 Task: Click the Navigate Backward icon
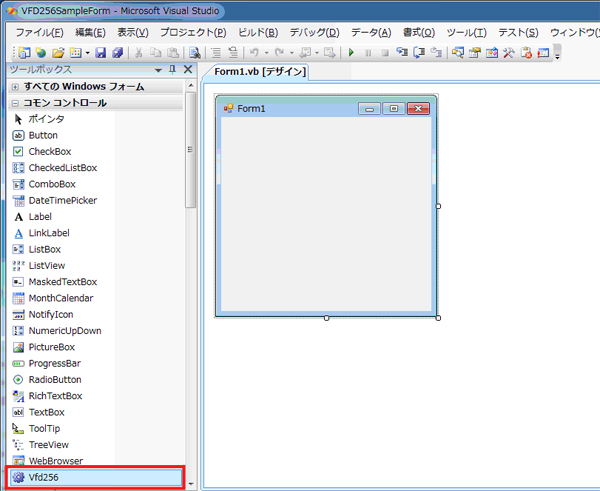click(x=305, y=52)
